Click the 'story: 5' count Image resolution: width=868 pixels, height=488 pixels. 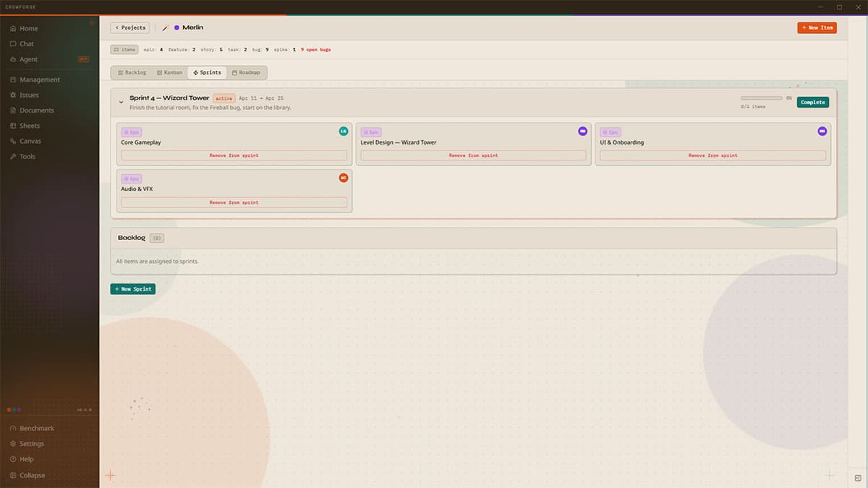pyautogui.click(x=212, y=50)
